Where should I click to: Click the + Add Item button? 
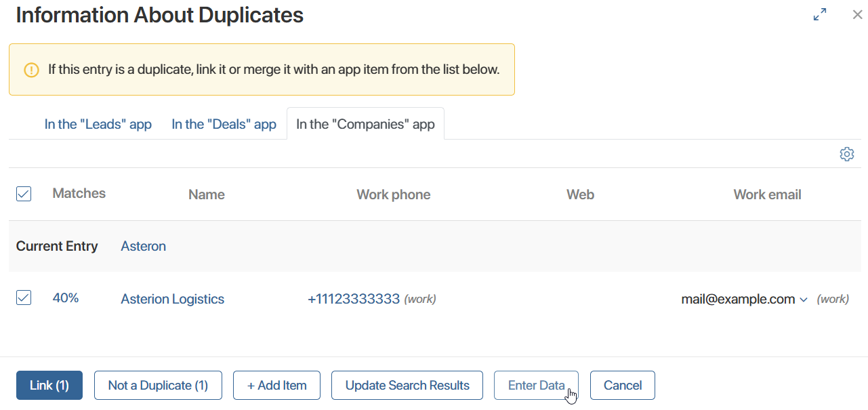tap(276, 385)
